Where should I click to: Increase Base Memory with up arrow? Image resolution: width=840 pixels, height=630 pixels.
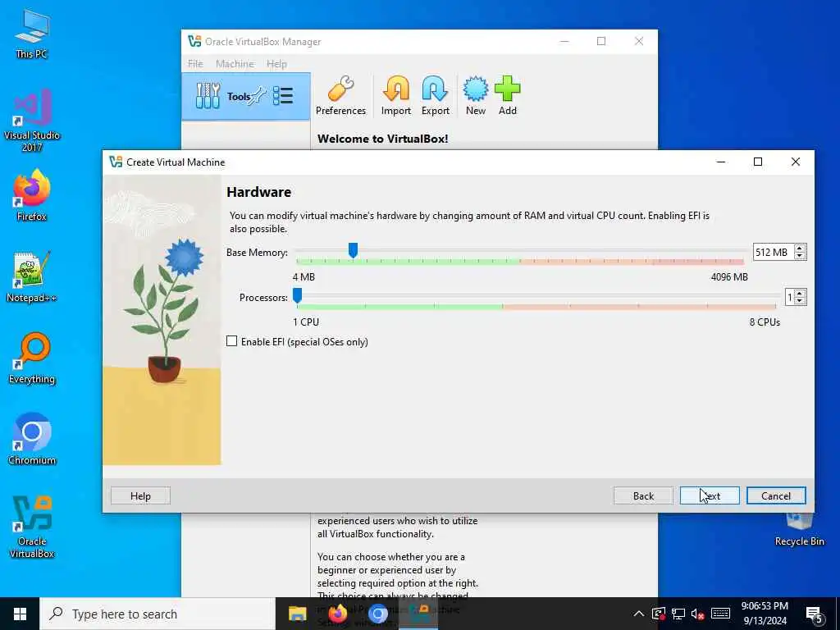pos(800,248)
